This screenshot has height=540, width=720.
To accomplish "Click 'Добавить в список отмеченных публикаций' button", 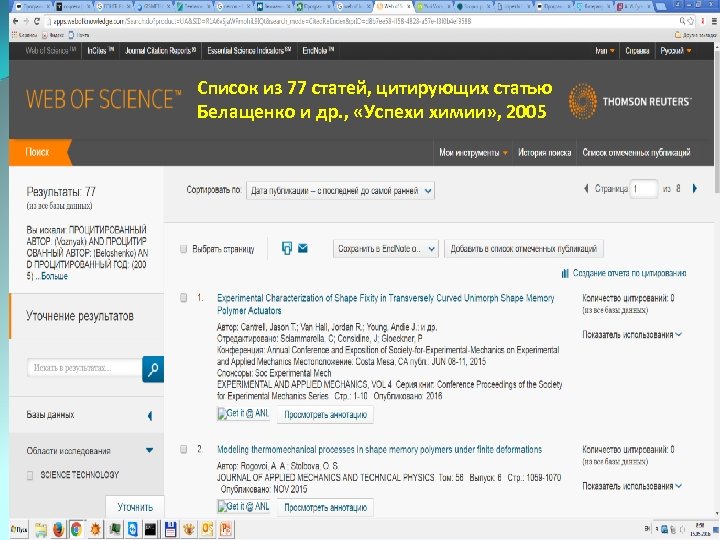I will click(523, 249).
